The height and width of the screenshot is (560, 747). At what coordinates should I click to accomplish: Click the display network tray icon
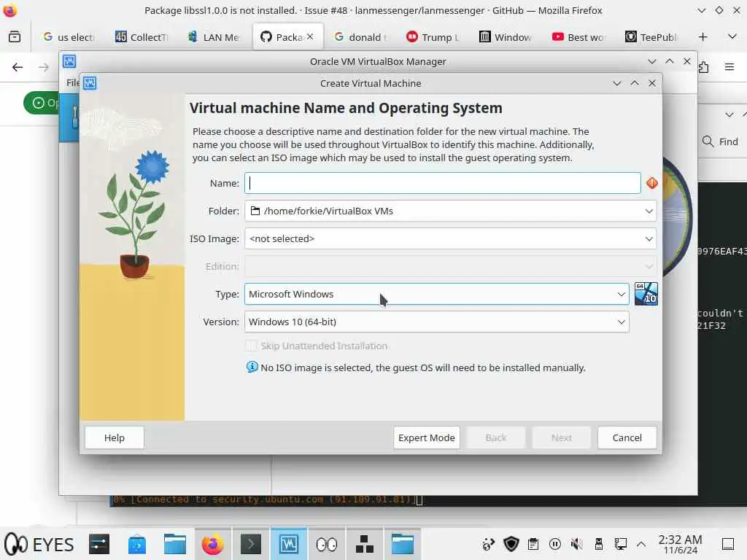click(620, 544)
